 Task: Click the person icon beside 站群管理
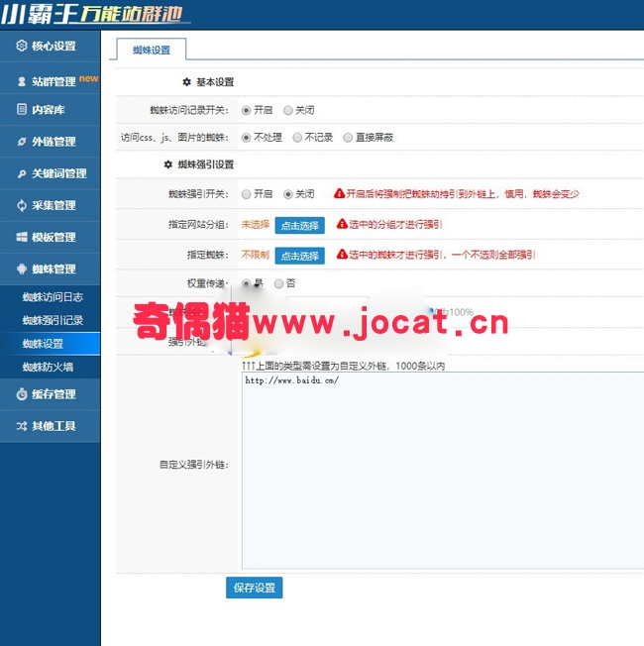pyautogui.click(x=22, y=81)
